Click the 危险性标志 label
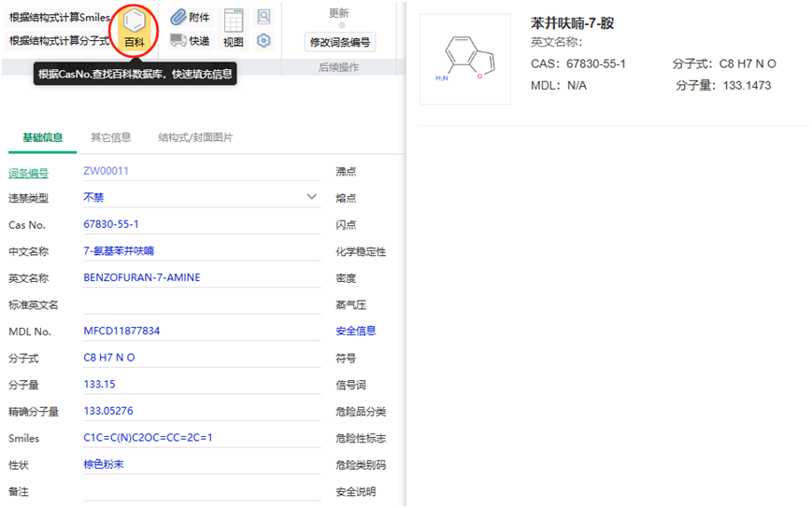 click(x=361, y=438)
